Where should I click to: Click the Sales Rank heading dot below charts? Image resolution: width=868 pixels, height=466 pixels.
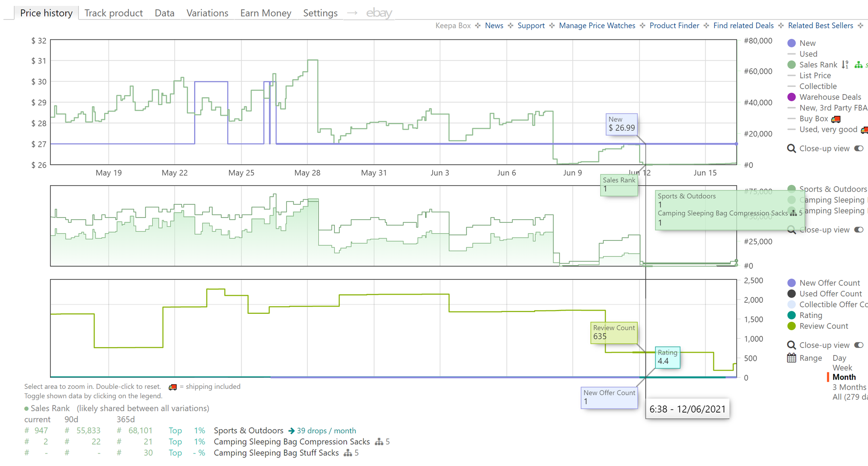point(26,409)
